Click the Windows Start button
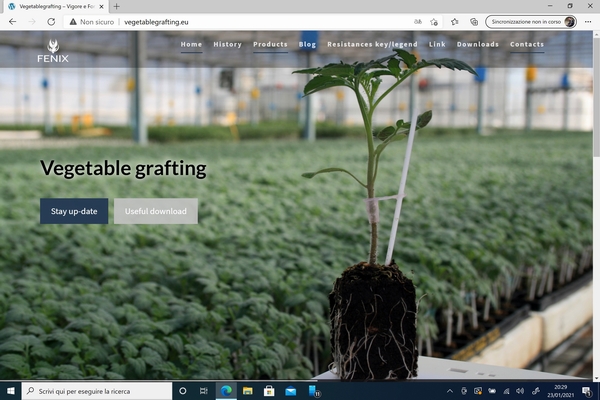Image resolution: width=600 pixels, height=400 pixels. (11, 390)
